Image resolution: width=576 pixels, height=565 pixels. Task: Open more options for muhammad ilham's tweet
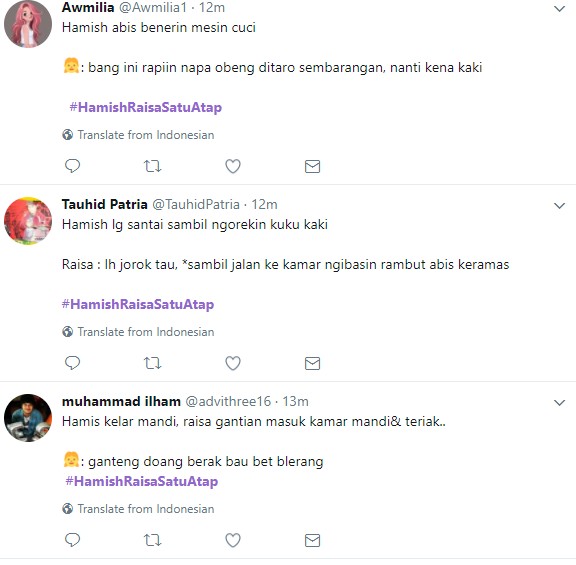tap(559, 403)
